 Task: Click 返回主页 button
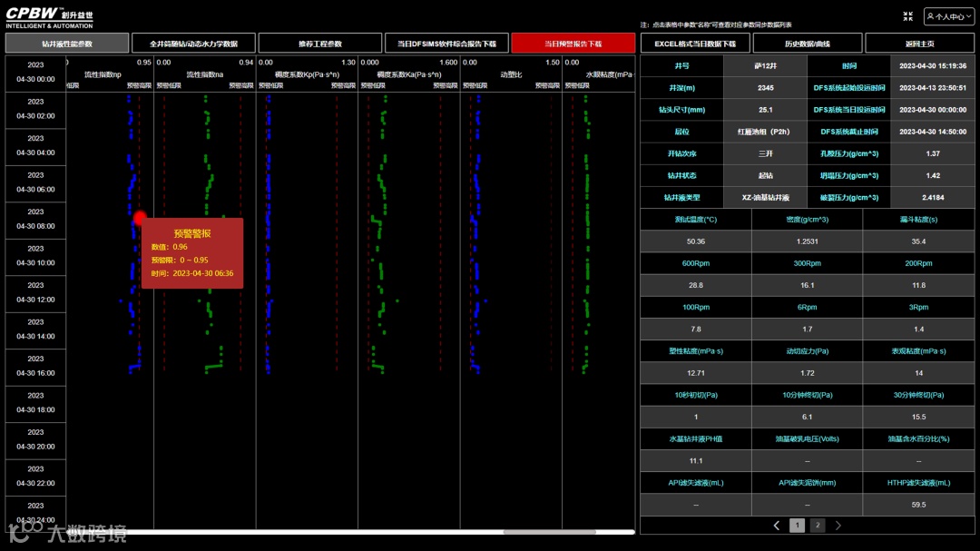click(919, 44)
